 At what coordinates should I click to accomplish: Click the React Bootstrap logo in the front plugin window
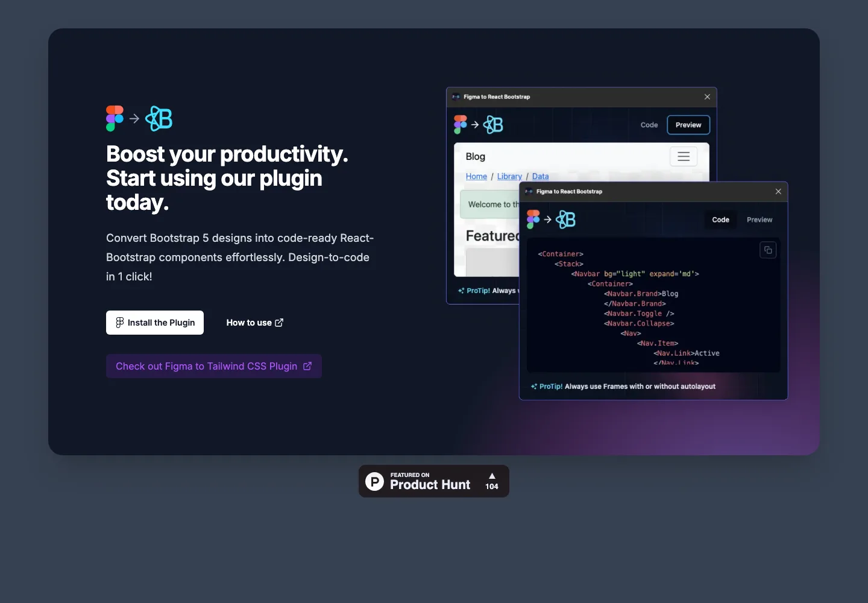pyautogui.click(x=565, y=219)
